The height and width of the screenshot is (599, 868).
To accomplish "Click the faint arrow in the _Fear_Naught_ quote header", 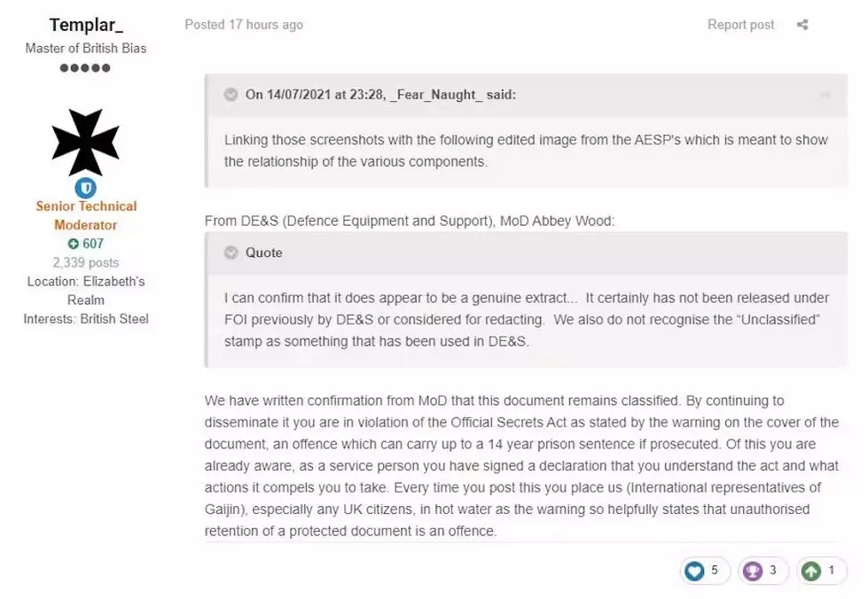I will [825, 96].
